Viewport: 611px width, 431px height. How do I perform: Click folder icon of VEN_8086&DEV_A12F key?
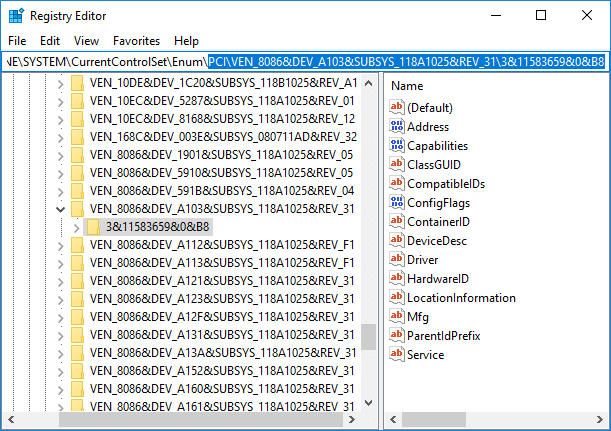point(77,317)
